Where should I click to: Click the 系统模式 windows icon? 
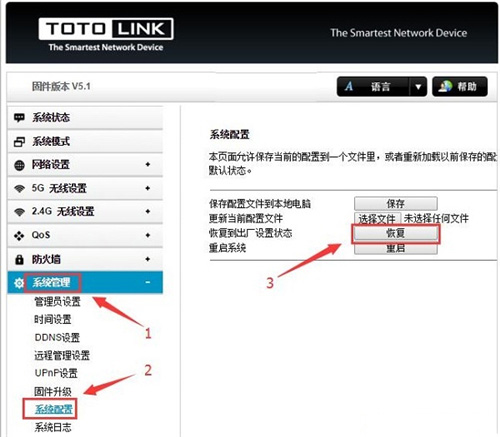19,142
